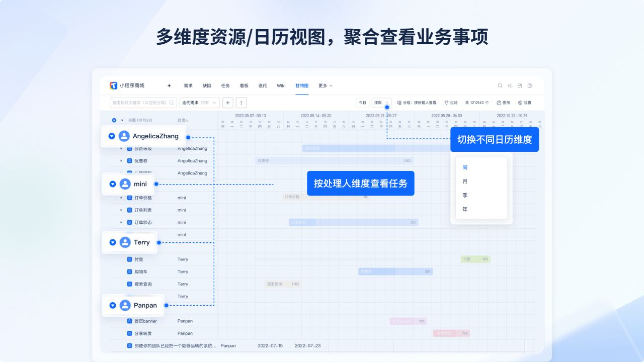Select the 甘特图 tab

pos(302,85)
